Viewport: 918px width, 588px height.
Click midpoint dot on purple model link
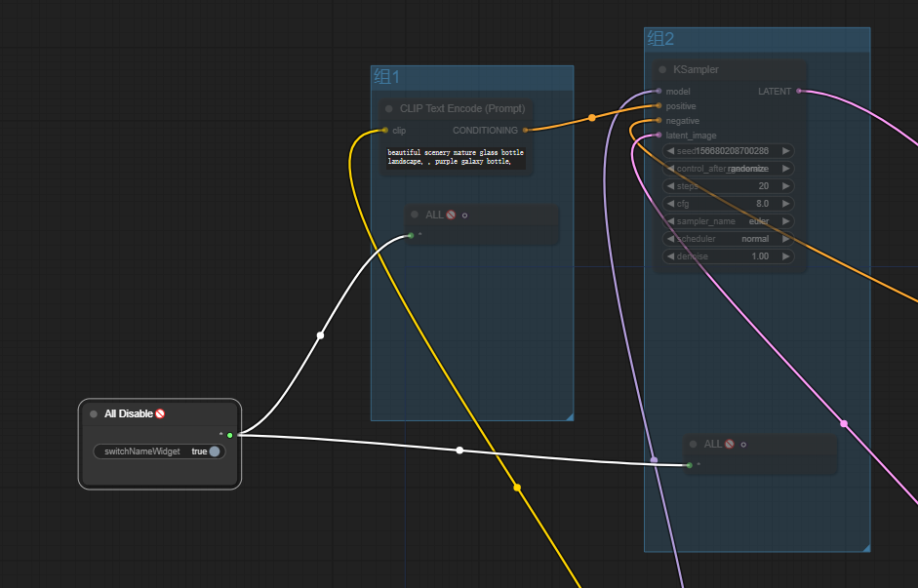pyautogui.click(x=654, y=460)
